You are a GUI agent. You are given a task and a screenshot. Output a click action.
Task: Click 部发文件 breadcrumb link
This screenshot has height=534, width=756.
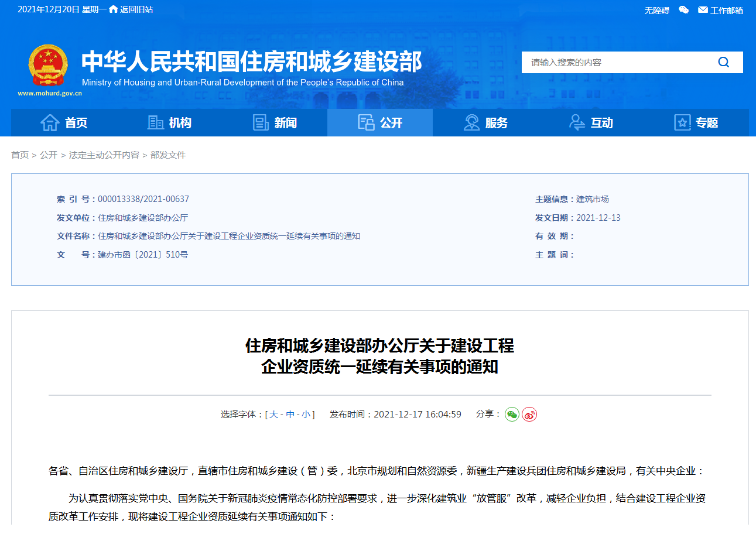pos(168,155)
